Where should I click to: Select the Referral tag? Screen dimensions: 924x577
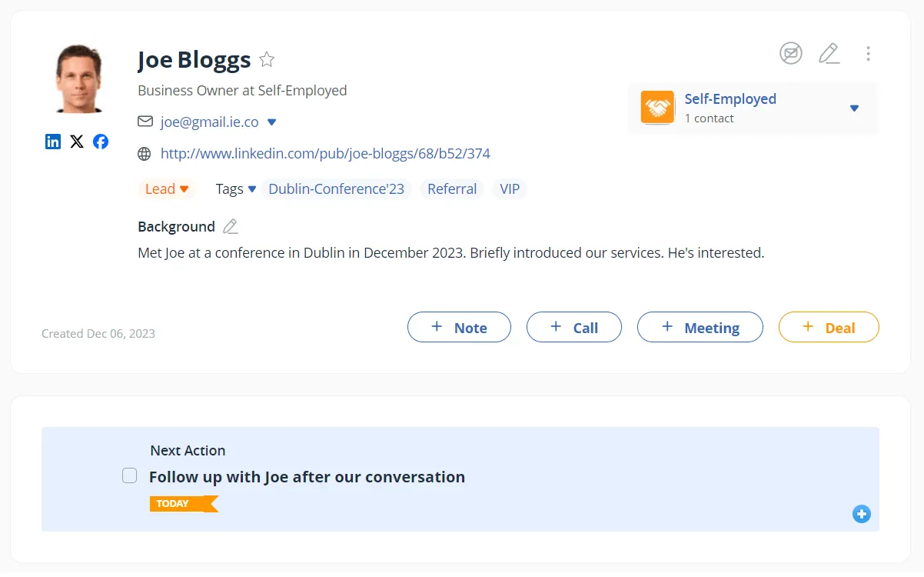point(452,189)
